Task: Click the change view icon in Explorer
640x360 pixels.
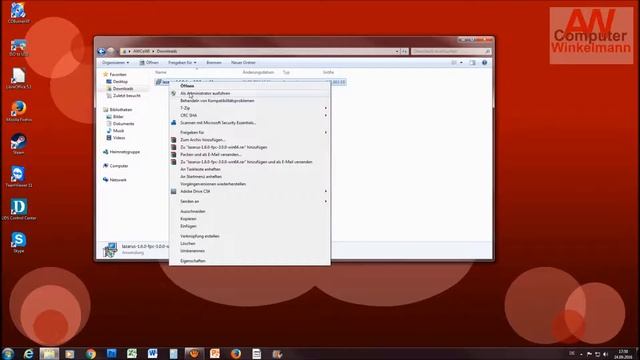Action: pyautogui.click(x=454, y=62)
